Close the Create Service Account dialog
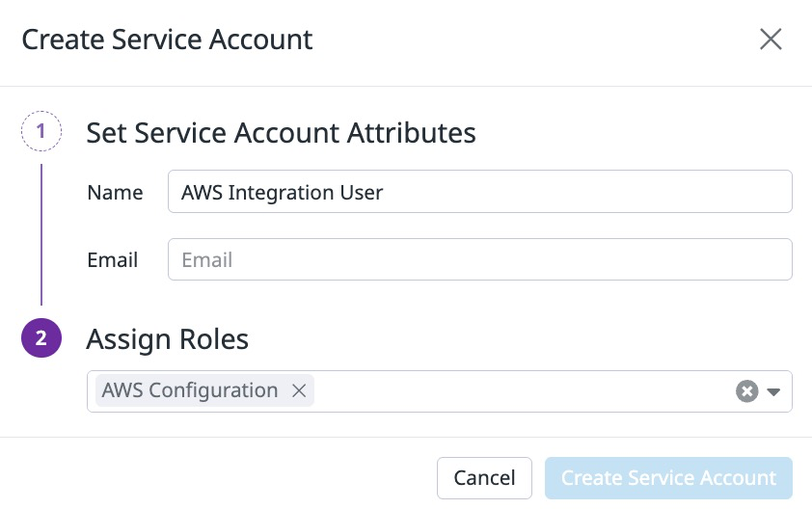Viewport: 812px width, 509px height. 771,40
